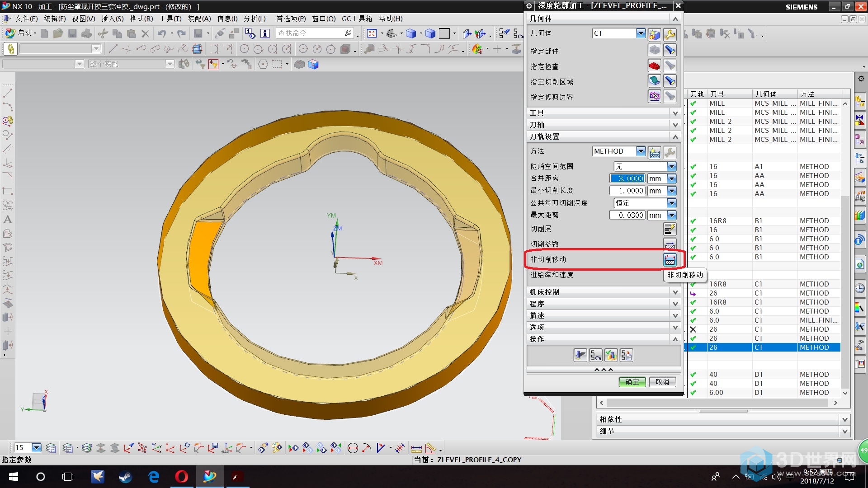Viewport: 868px width, 488px height.
Task: Click 取消 button in dialog
Action: point(662,382)
